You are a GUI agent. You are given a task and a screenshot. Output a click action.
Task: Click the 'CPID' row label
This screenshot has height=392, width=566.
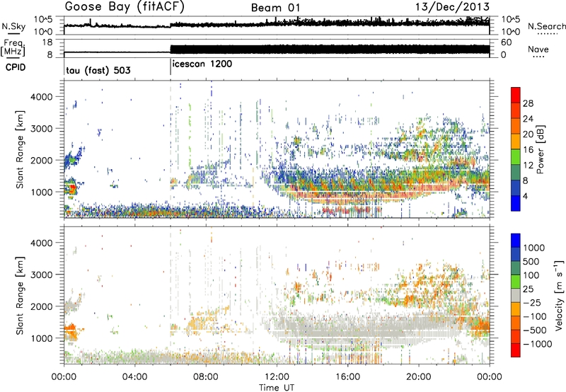15,67
